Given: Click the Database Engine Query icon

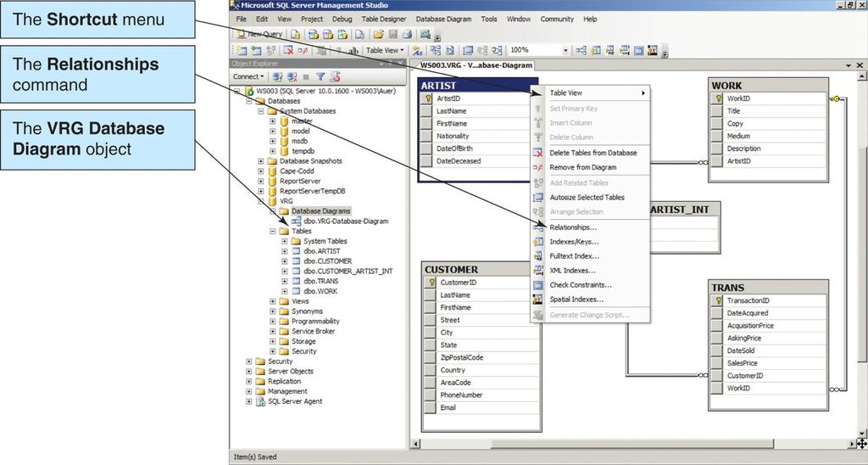Looking at the screenshot, I should click(296, 34).
